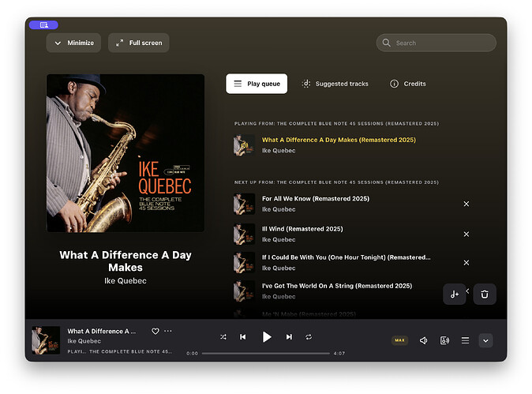The height and width of the screenshot is (394, 532).
Task: Open the three-dots more options menu
Action: click(168, 331)
